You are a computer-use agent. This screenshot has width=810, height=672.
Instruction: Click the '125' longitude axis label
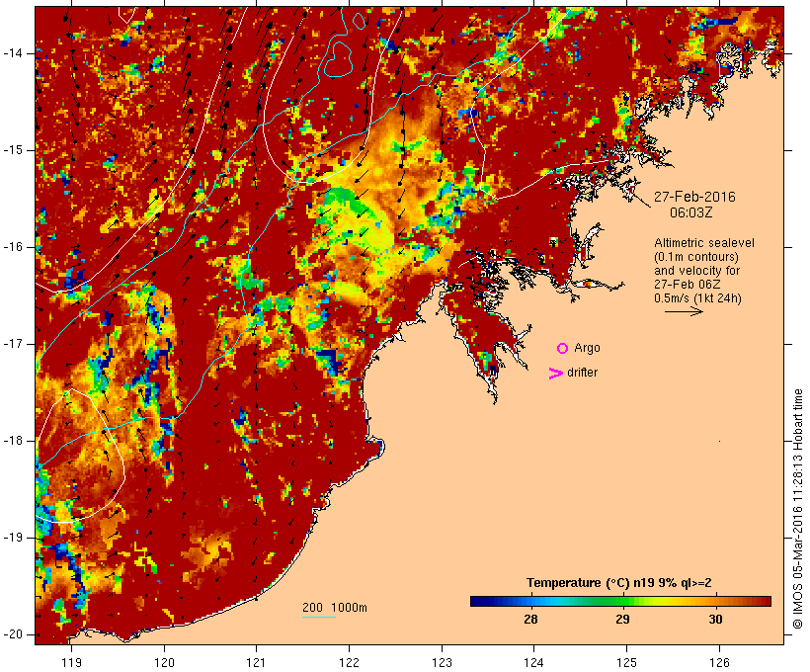point(626,662)
